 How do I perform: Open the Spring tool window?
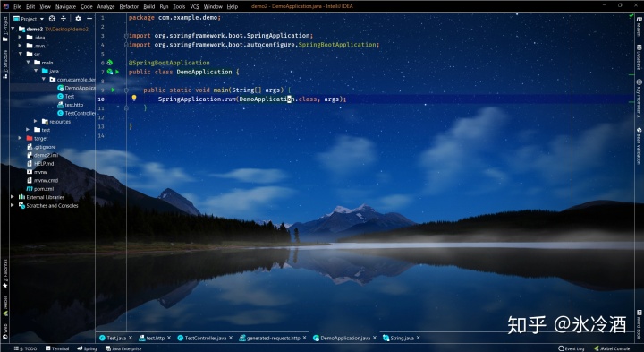tap(87, 348)
